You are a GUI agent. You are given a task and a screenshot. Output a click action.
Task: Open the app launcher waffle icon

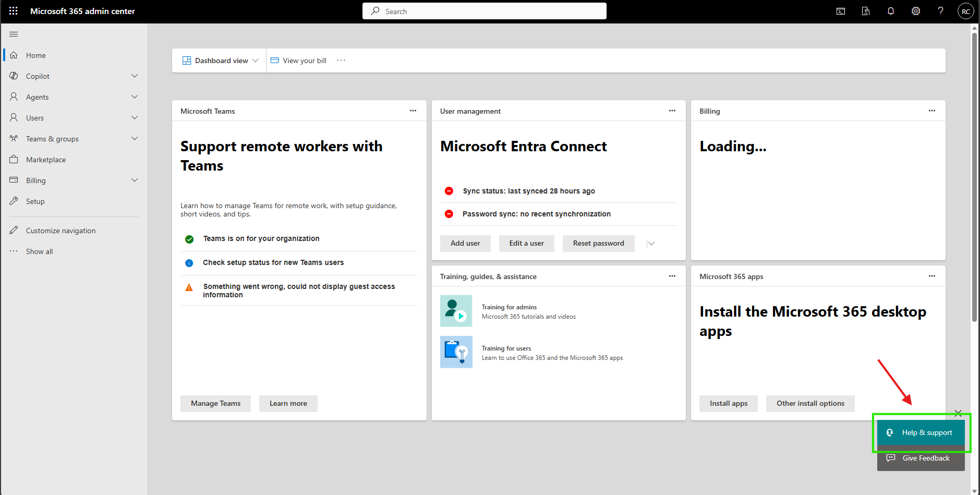coord(14,11)
